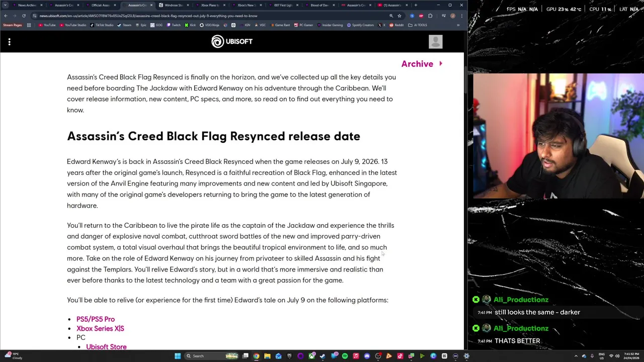Click the Ubisoft logo in header

click(x=232, y=41)
